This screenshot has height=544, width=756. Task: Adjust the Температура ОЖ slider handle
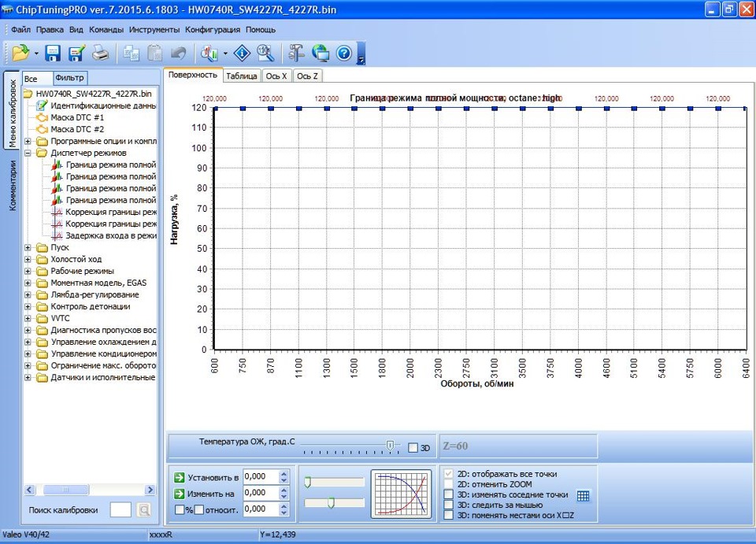(390, 446)
